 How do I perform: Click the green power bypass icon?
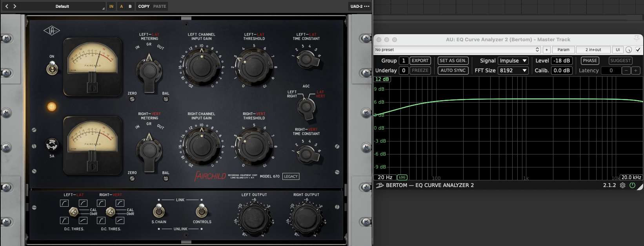tap(632, 185)
